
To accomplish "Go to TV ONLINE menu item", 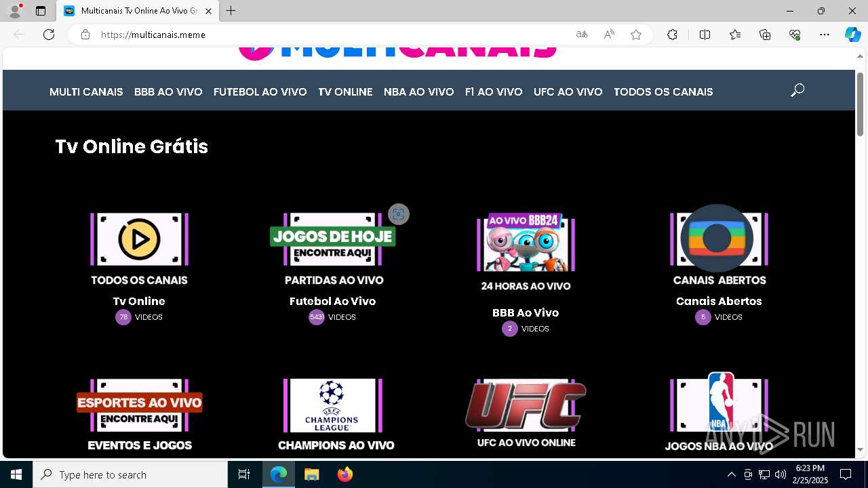I will pos(345,91).
